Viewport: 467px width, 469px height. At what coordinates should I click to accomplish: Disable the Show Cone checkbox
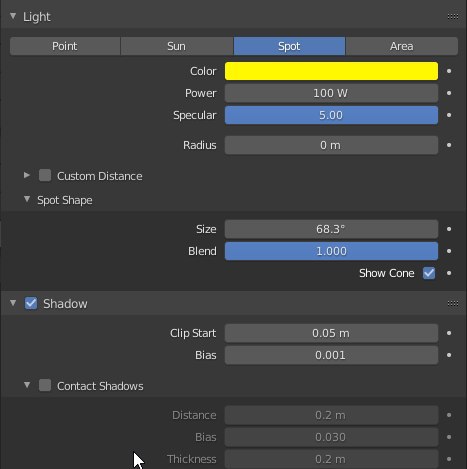pyautogui.click(x=429, y=273)
